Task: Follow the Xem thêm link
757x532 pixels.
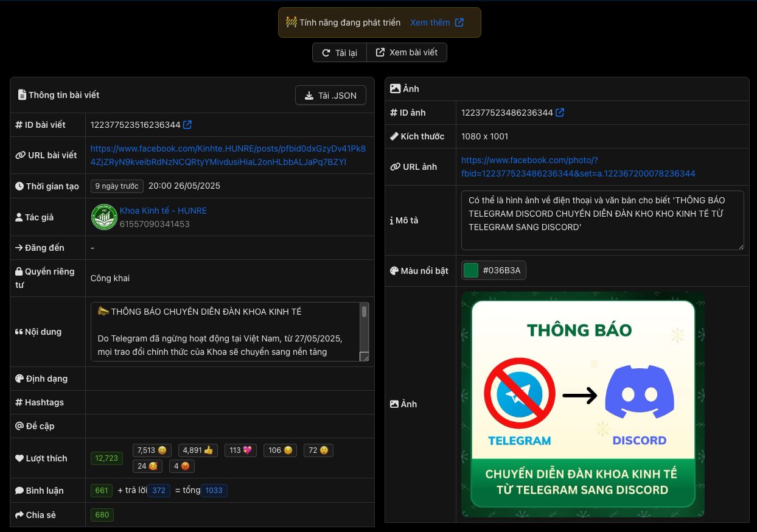Action: pyautogui.click(x=430, y=23)
